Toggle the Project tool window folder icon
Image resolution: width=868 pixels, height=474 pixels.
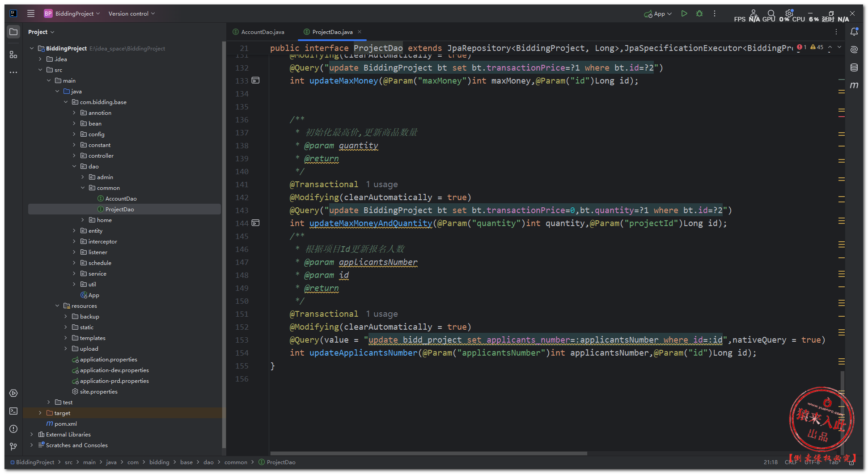[13, 32]
